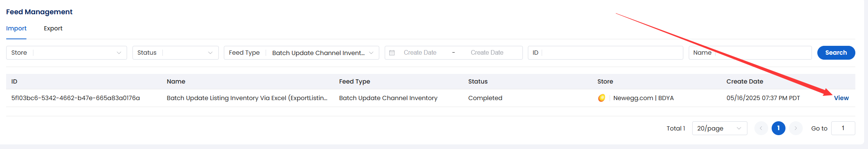Click the Create Date column header
Viewport: 868px width, 149px height.
(745, 82)
